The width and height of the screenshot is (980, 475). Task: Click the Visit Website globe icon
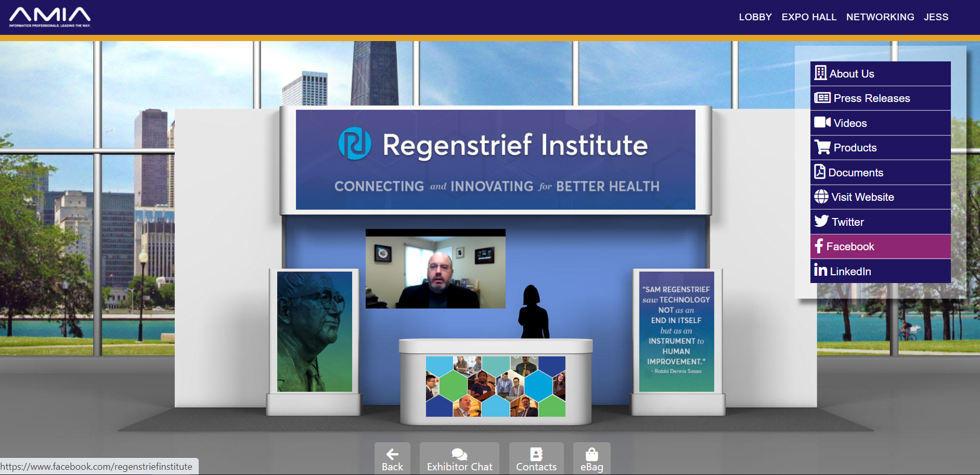coord(821,196)
